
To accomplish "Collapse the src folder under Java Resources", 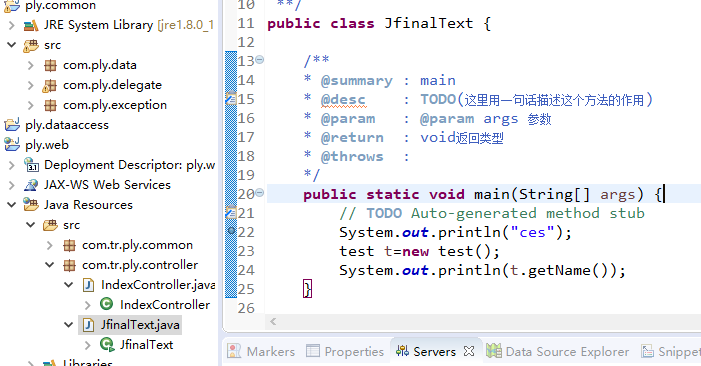I will (x=30, y=225).
